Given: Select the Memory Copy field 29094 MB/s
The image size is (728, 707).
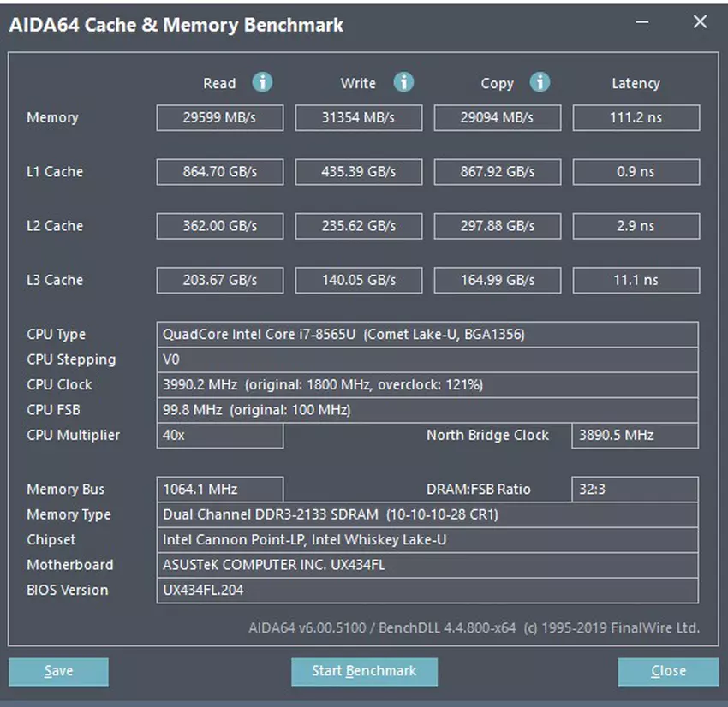Looking at the screenshot, I should tap(497, 118).
